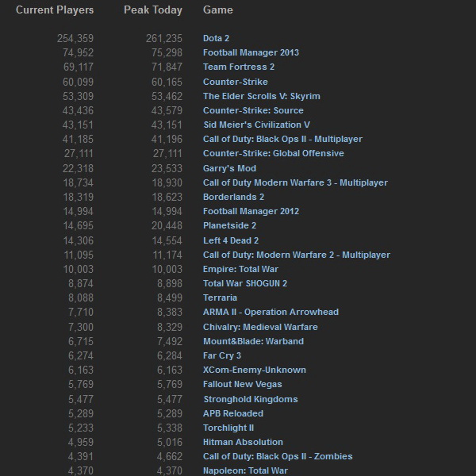Open Hitman Absolution link
Image resolution: width=476 pixels, height=476 pixels.
click(243, 442)
